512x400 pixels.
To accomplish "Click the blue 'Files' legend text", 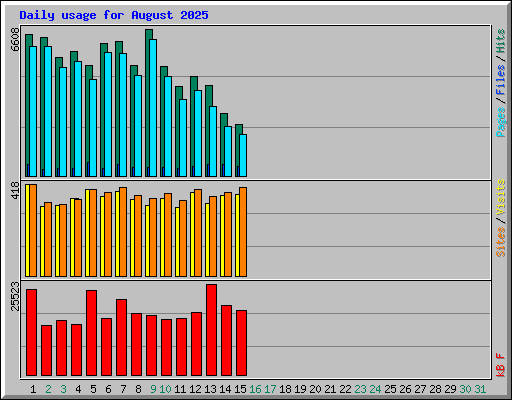I will click(x=500, y=80).
